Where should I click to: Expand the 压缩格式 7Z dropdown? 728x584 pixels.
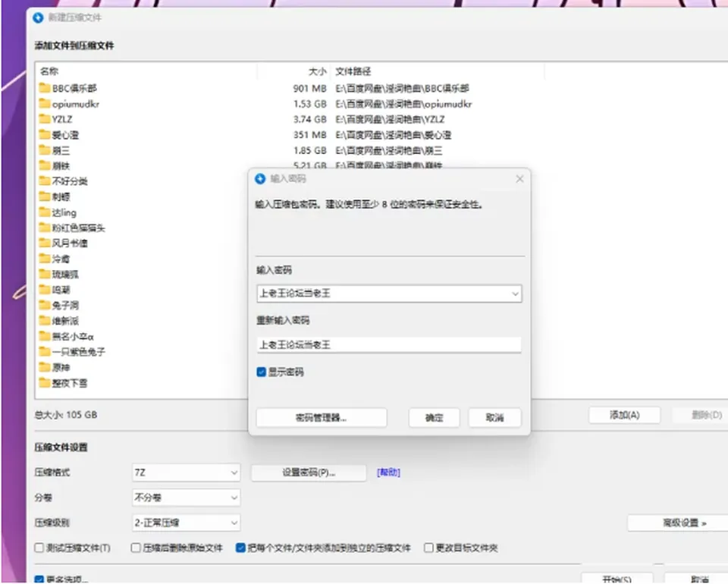[186, 473]
